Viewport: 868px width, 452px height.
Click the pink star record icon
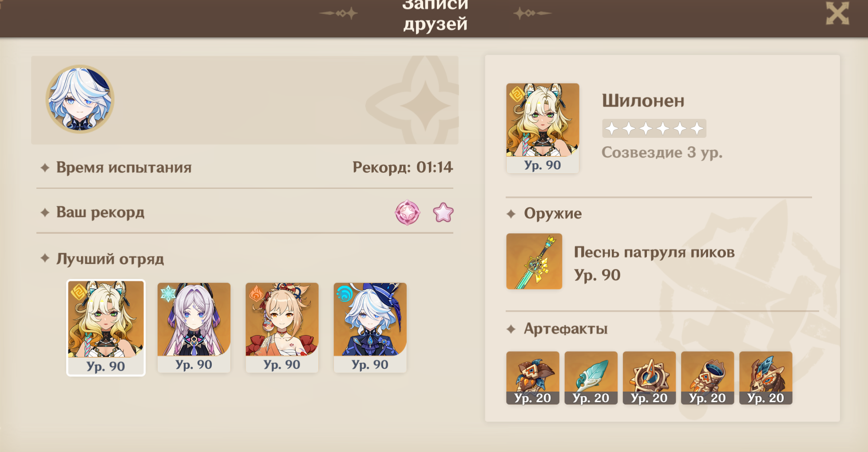pos(443,212)
